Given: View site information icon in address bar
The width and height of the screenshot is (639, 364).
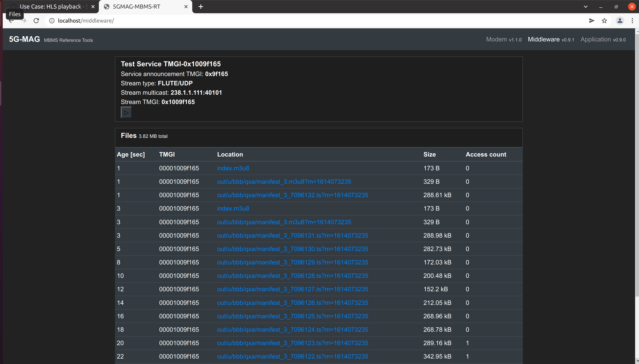Looking at the screenshot, I should point(52,20).
